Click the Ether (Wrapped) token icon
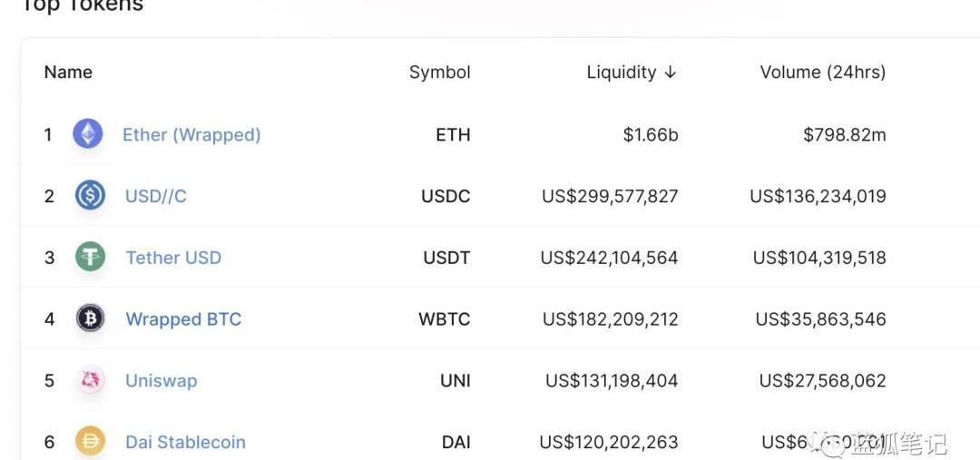 (88, 133)
